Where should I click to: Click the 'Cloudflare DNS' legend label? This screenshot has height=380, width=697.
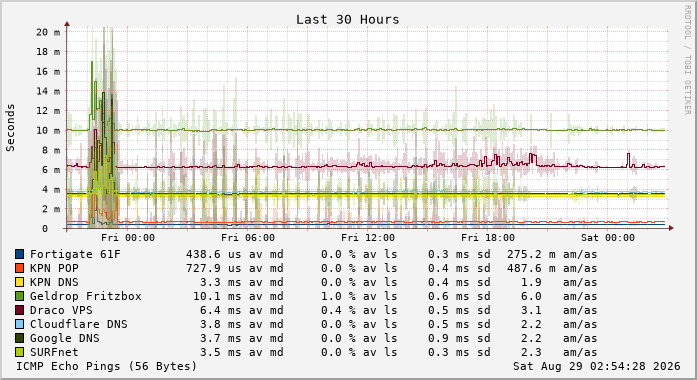coord(79,324)
